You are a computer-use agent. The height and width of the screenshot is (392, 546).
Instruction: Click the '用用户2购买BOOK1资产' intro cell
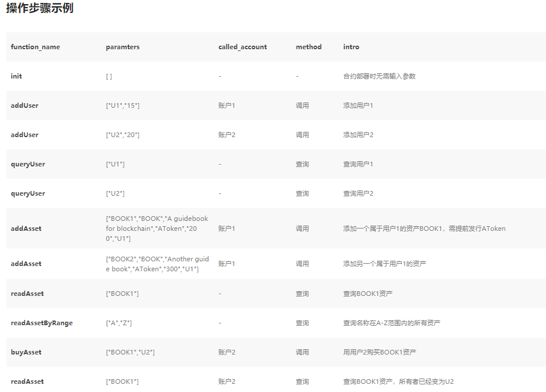379,352
